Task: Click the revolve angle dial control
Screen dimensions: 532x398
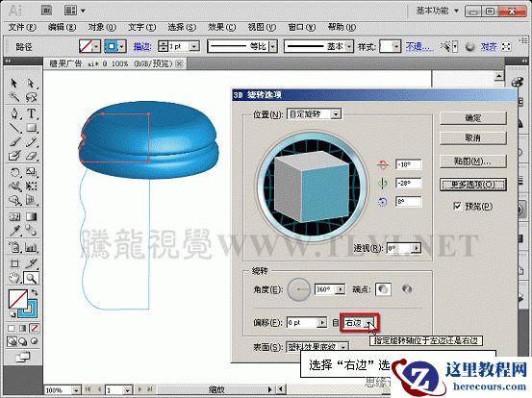Action: pos(299,289)
